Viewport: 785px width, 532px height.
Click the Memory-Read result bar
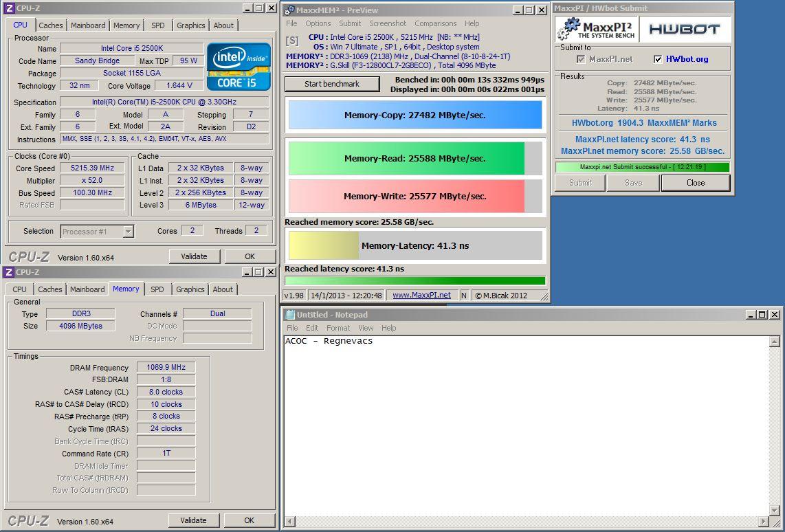click(415, 159)
